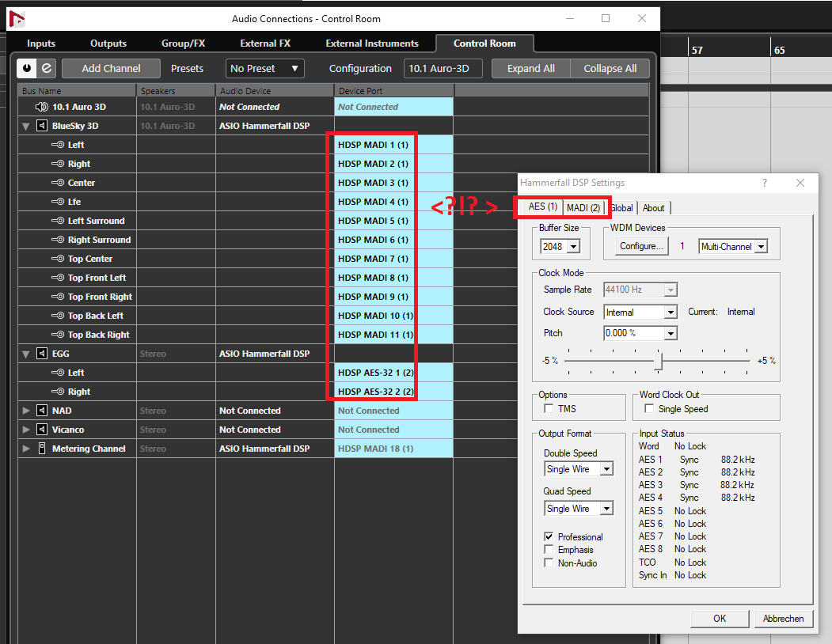Click OK in Hammerfall DSP Settings
Viewport: 832px width, 644px height.
pos(720,619)
